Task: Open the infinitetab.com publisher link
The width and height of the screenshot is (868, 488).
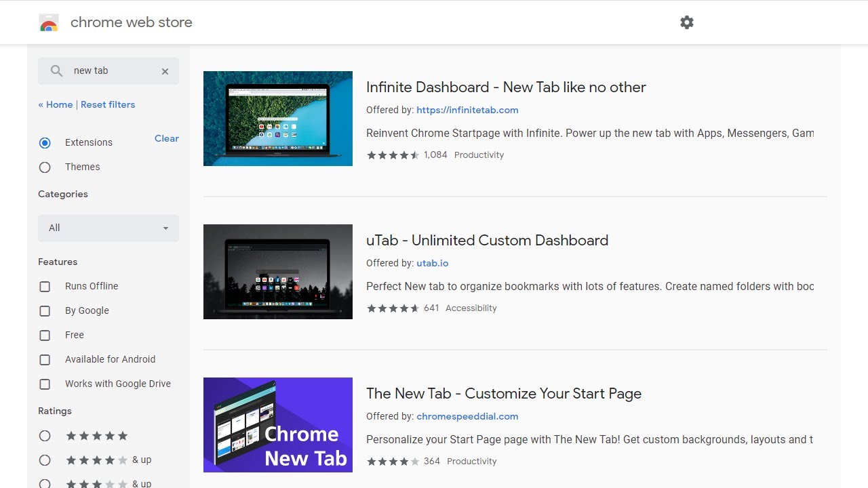Action: [x=467, y=110]
